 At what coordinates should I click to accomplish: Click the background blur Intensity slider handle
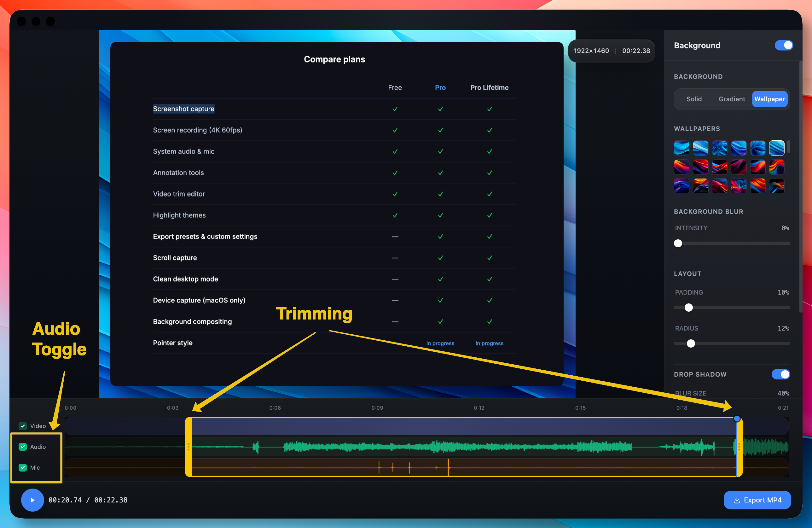click(678, 243)
